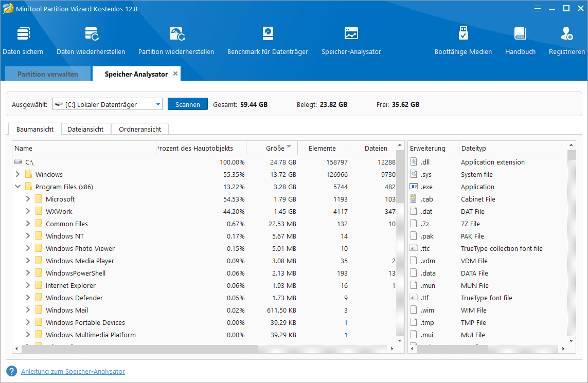Launch Daten wiederherstellen from the toolbar
588x383 pixels.
91,41
